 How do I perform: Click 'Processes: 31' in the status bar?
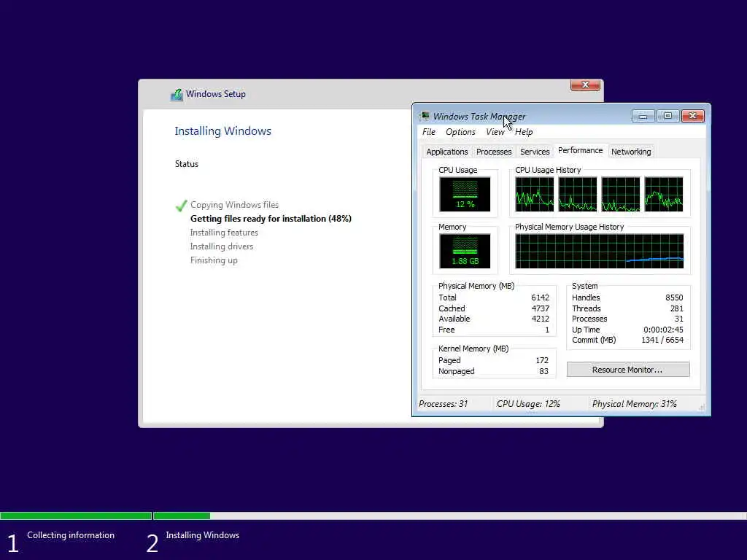(443, 404)
